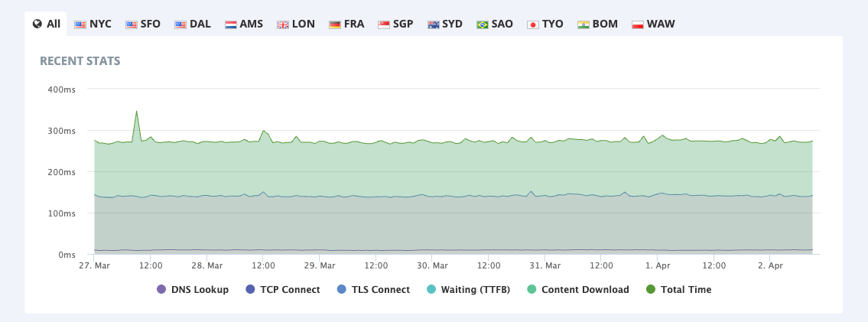The width and height of the screenshot is (868, 322).
Task: Click the US flag beside DAL
Action: click(180, 24)
